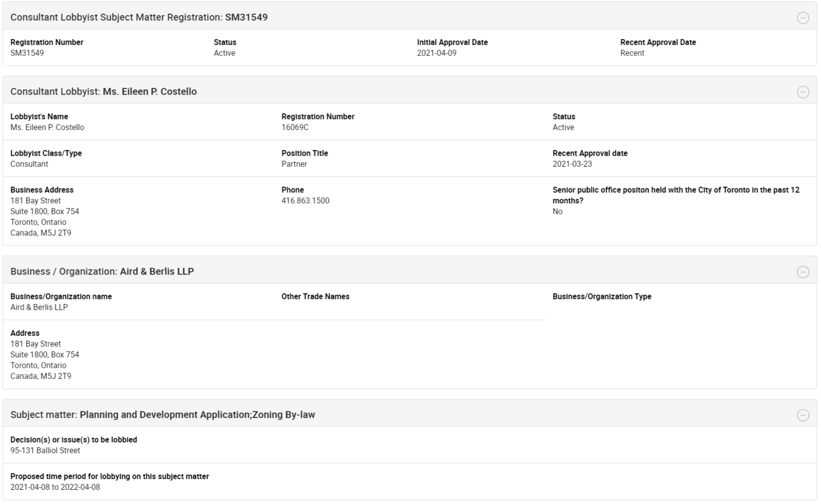Click the Subject matter Planning and Development header title
This screenshot has height=504, width=821.
(163, 415)
